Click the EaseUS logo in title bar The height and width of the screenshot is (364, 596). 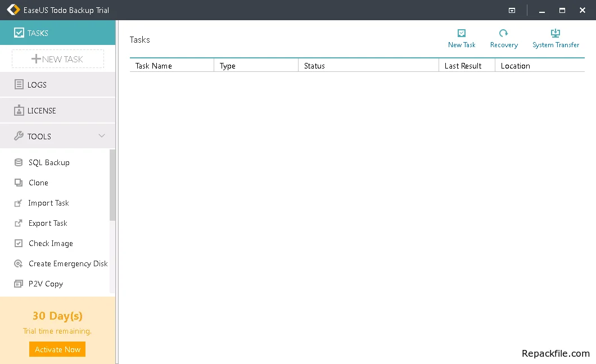[13, 10]
